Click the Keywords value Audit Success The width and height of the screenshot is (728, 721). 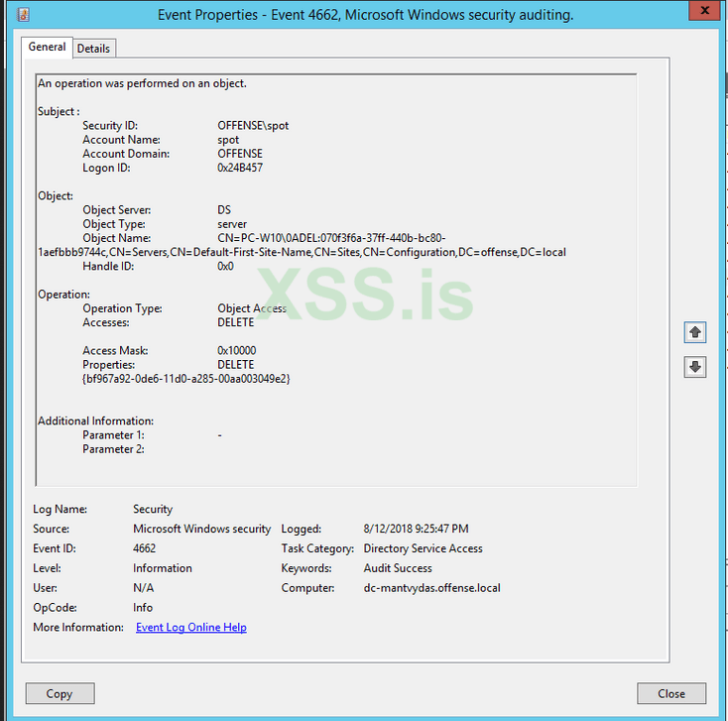[x=398, y=568]
